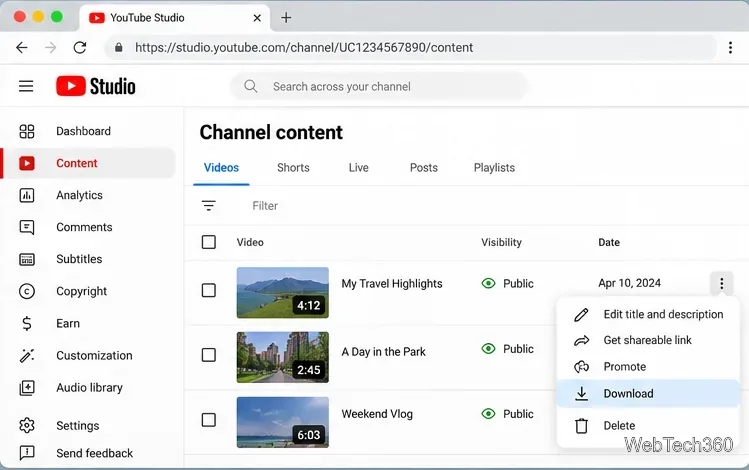Open Dashboard from the sidebar

click(83, 131)
